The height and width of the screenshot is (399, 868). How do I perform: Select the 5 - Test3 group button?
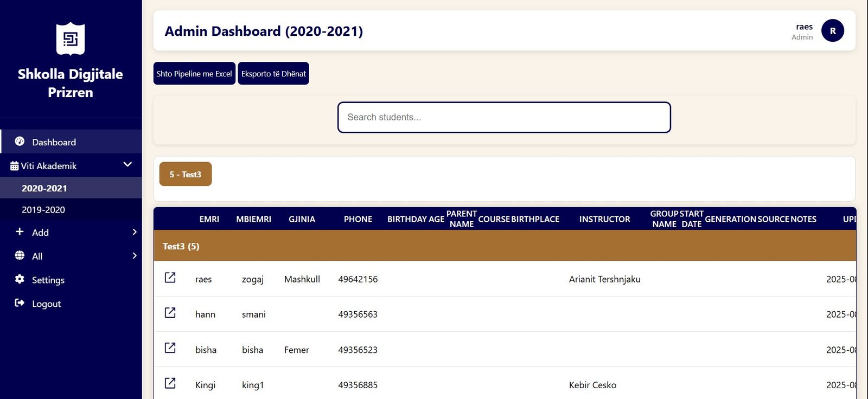click(186, 174)
